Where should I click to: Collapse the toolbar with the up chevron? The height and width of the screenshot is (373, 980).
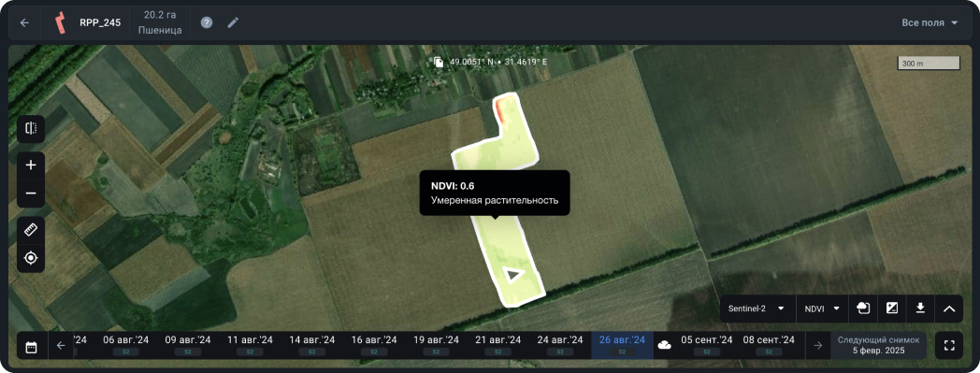pyautogui.click(x=949, y=308)
